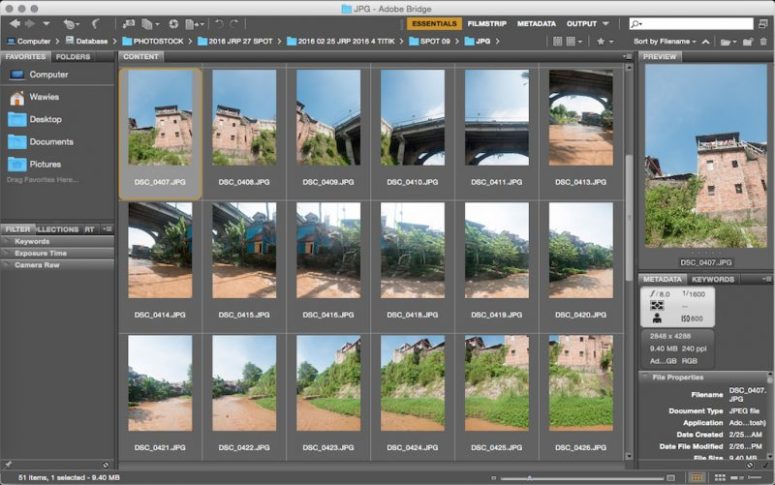This screenshot has width=775, height=485.
Task: Expand the chevron after the JPG breadcrumb
Action: click(x=497, y=41)
